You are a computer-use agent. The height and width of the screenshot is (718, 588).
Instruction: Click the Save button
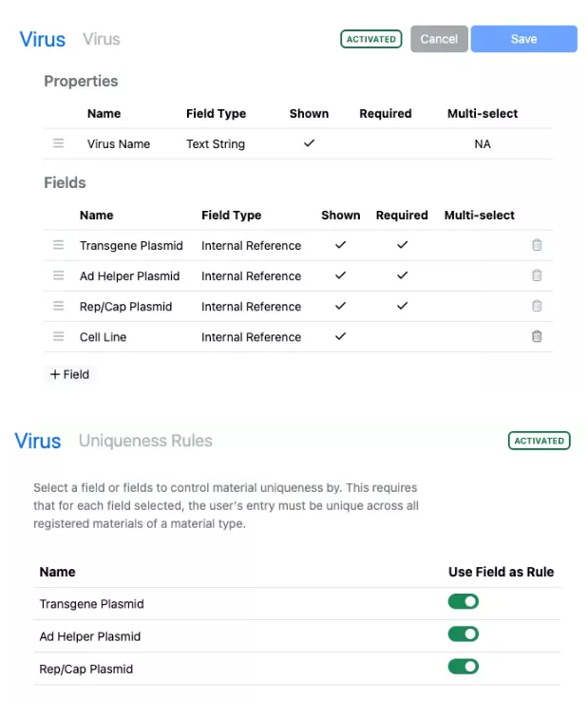[523, 39]
